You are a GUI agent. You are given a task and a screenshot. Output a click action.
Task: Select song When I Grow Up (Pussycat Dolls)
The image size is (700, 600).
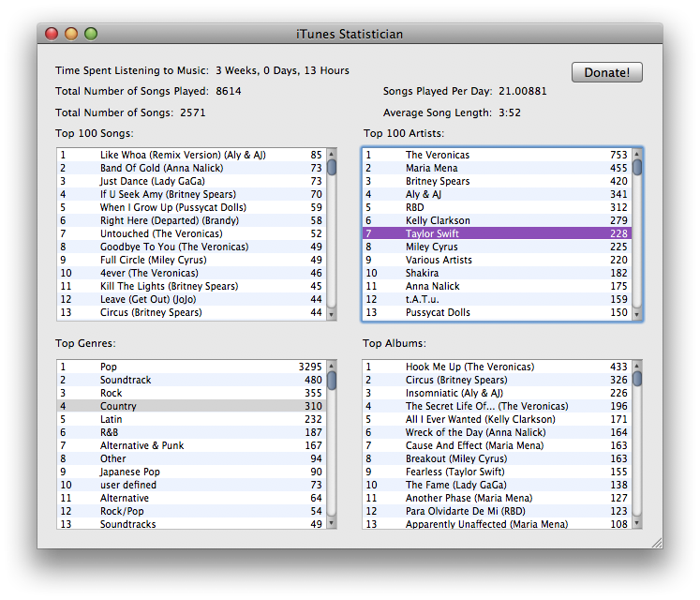(x=192, y=207)
